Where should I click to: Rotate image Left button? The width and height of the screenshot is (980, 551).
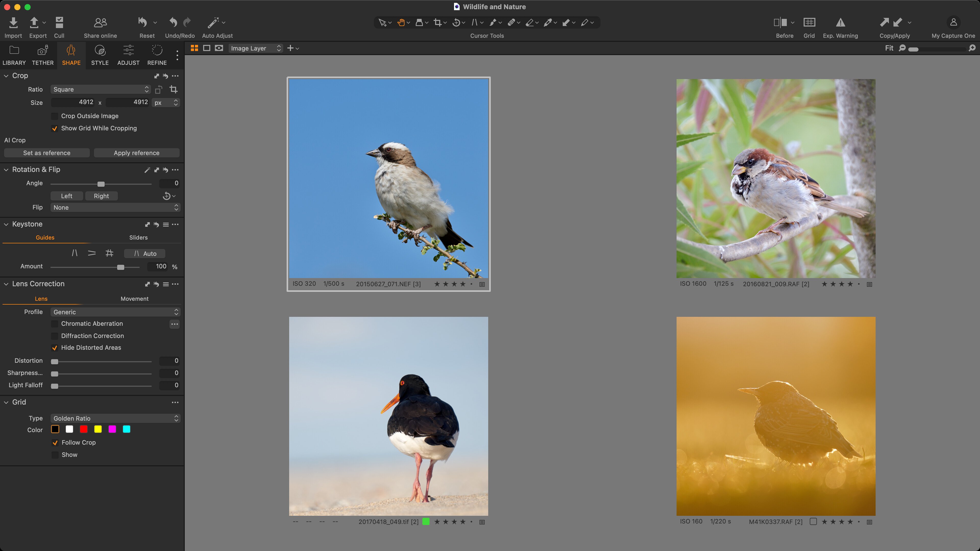[x=67, y=196]
